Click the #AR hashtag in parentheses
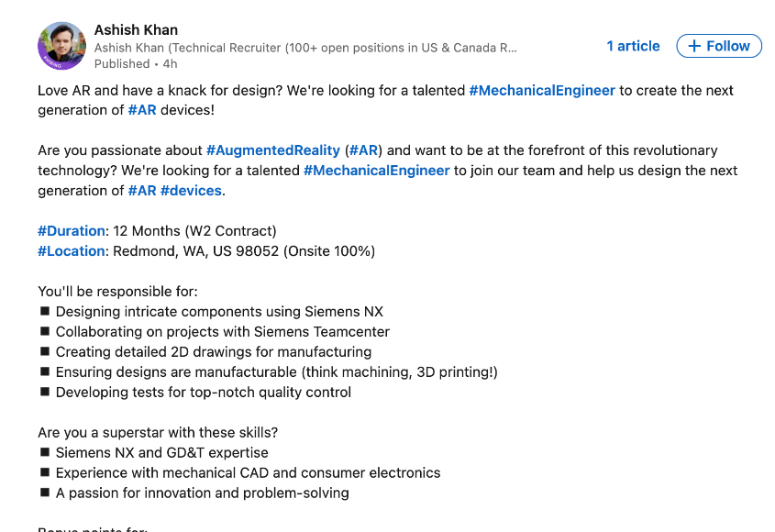775x532 pixels. pos(363,150)
